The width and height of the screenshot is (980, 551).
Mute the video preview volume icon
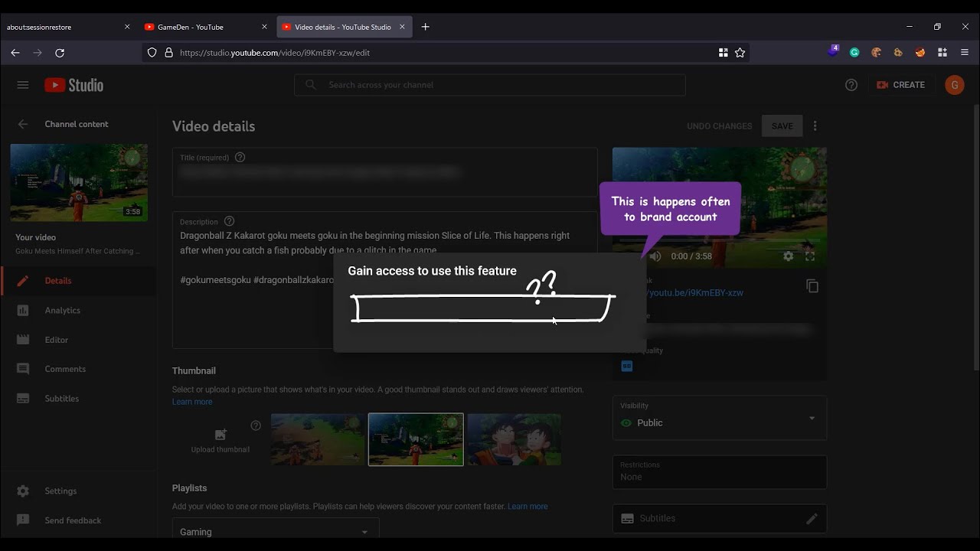coord(655,256)
